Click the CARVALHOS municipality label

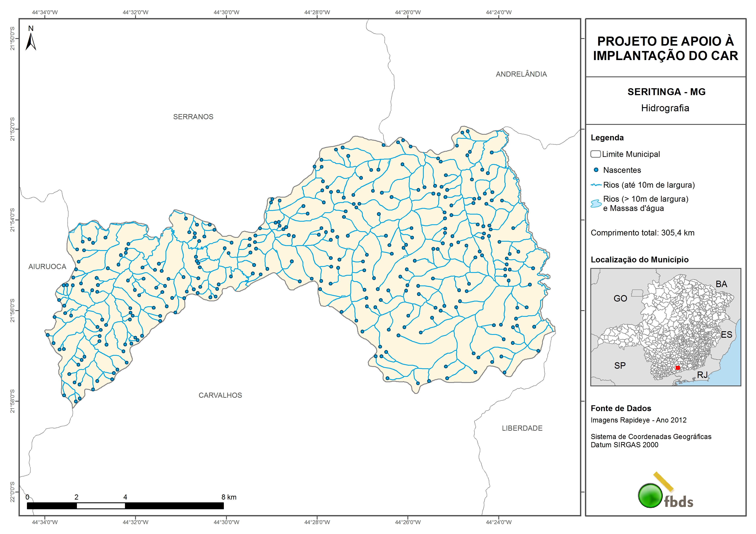220,395
